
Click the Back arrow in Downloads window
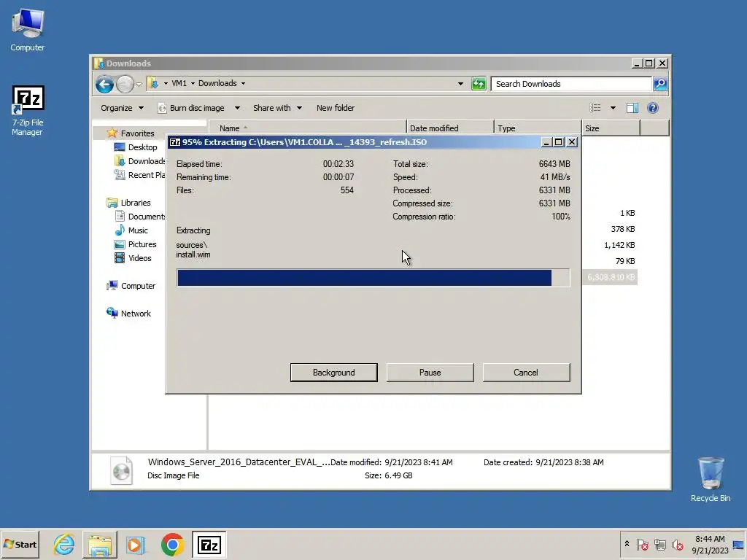[104, 85]
